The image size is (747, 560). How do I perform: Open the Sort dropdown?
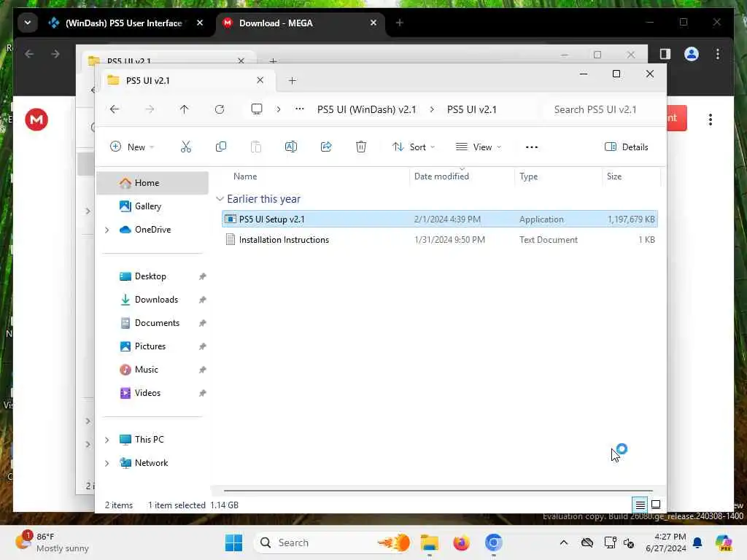[x=414, y=147]
